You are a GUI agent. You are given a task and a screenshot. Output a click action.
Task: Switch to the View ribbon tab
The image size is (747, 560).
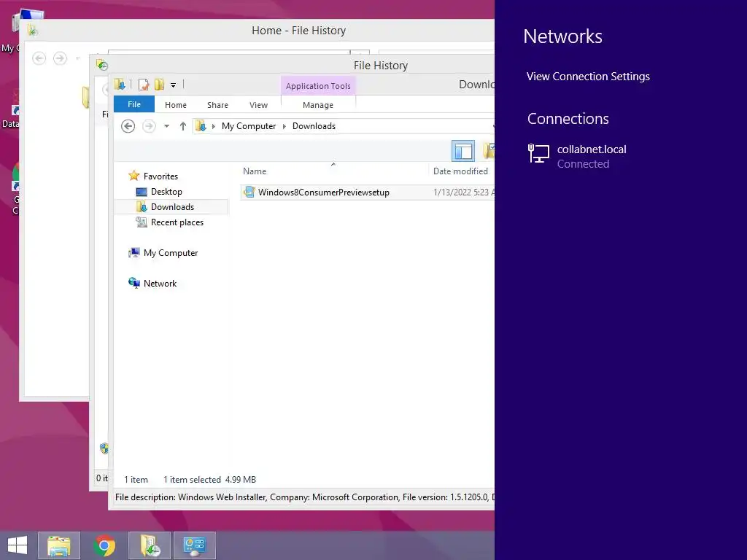pyautogui.click(x=259, y=105)
